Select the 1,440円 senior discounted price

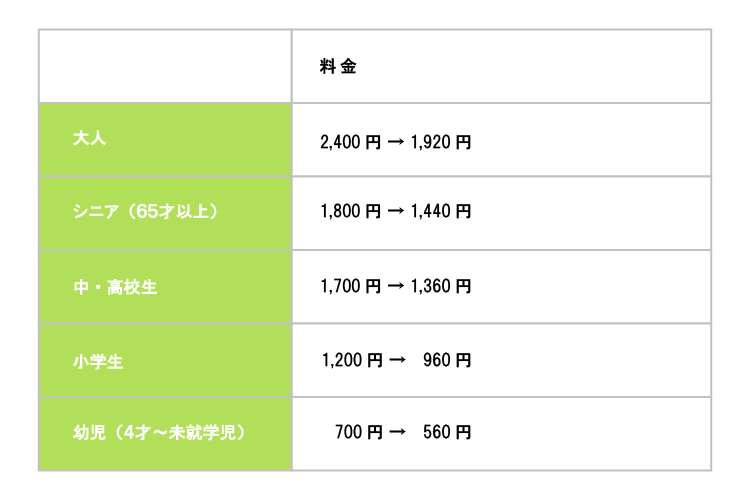(x=441, y=212)
